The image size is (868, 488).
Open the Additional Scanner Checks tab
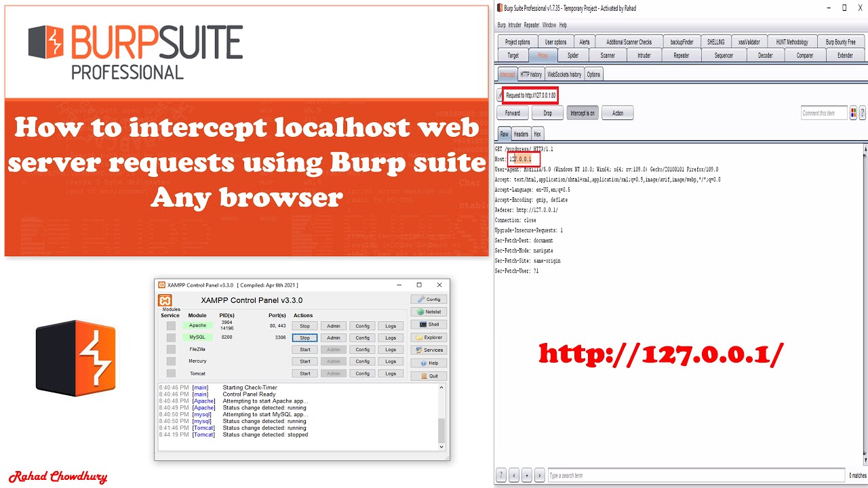click(x=629, y=42)
